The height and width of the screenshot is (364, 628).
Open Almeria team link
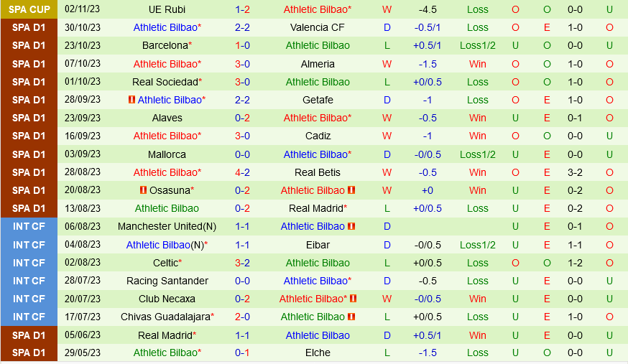[318, 64]
